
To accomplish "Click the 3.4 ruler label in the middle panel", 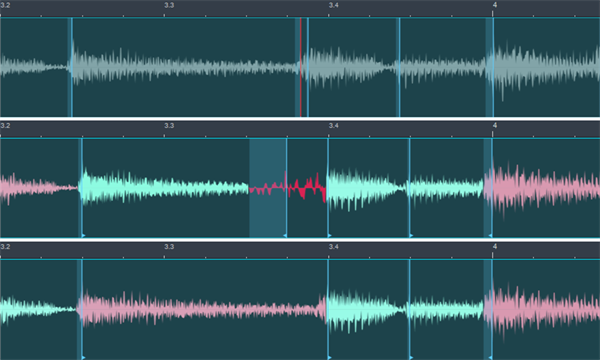I will (334, 125).
